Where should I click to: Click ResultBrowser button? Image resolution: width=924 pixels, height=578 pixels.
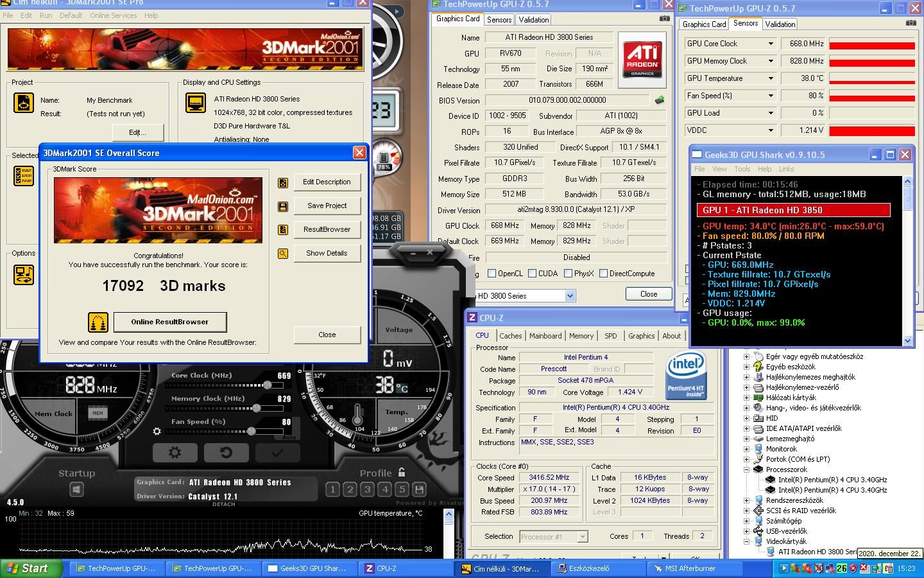(x=327, y=230)
